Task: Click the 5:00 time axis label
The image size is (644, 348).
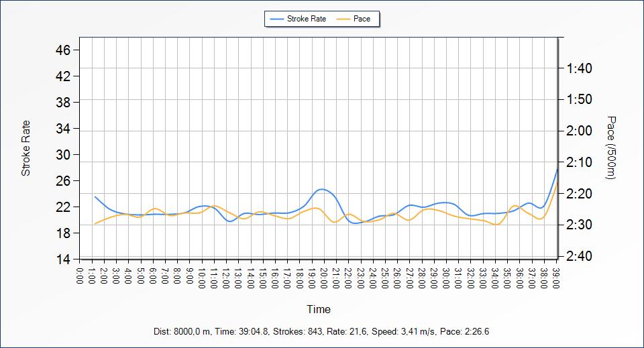Action: pyautogui.click(x=141, y=276)
